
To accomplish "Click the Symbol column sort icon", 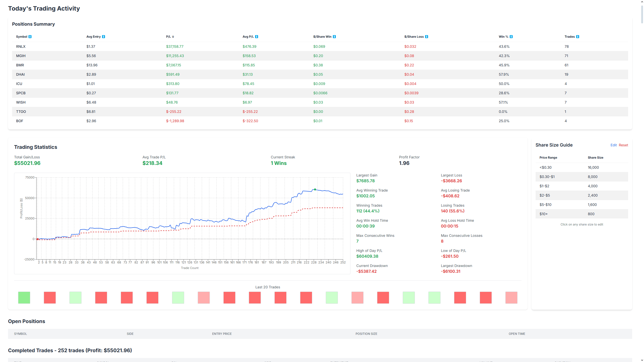I will 30,37.
